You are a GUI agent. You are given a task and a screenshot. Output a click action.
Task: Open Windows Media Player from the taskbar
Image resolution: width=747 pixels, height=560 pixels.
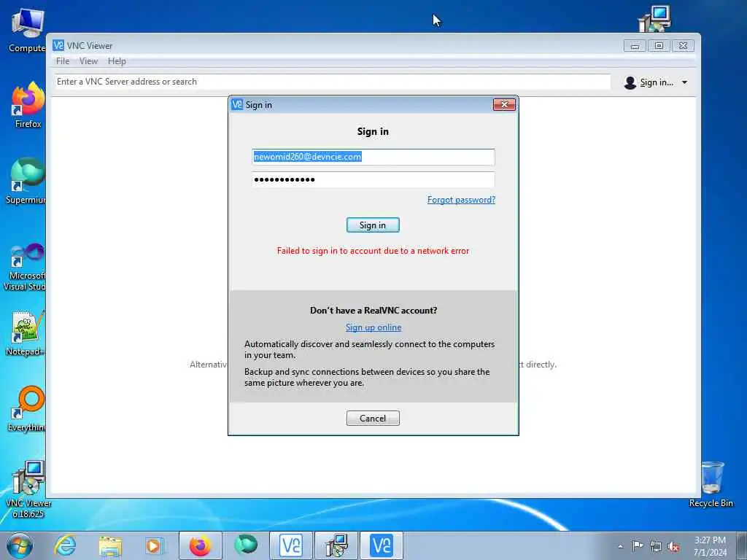tap(155, 545)
